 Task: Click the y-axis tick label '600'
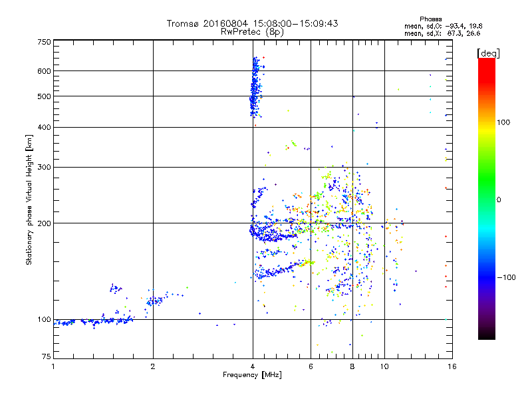44,71
